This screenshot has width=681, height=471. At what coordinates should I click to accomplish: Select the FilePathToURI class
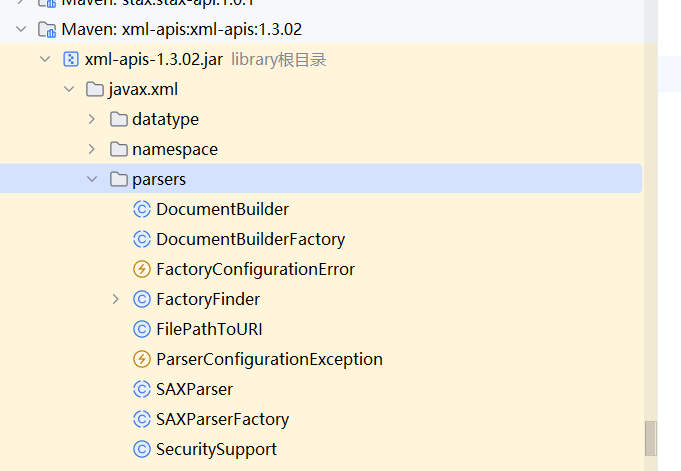coord(209,329)
